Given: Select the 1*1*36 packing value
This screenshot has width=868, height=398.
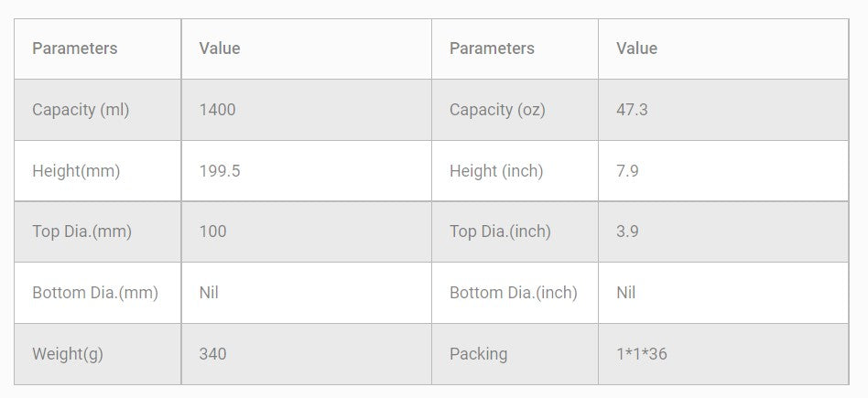Looking at the screenshot, I should pos(642,354).
